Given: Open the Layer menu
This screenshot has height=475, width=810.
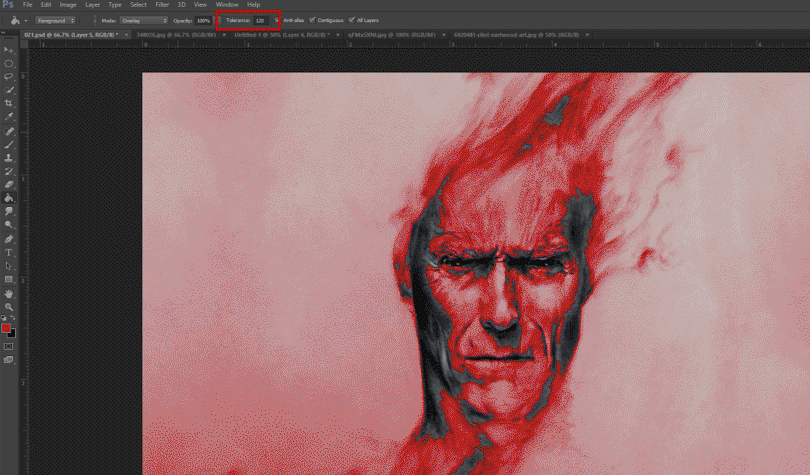Looking at the screenshot, I should [92, 5].
